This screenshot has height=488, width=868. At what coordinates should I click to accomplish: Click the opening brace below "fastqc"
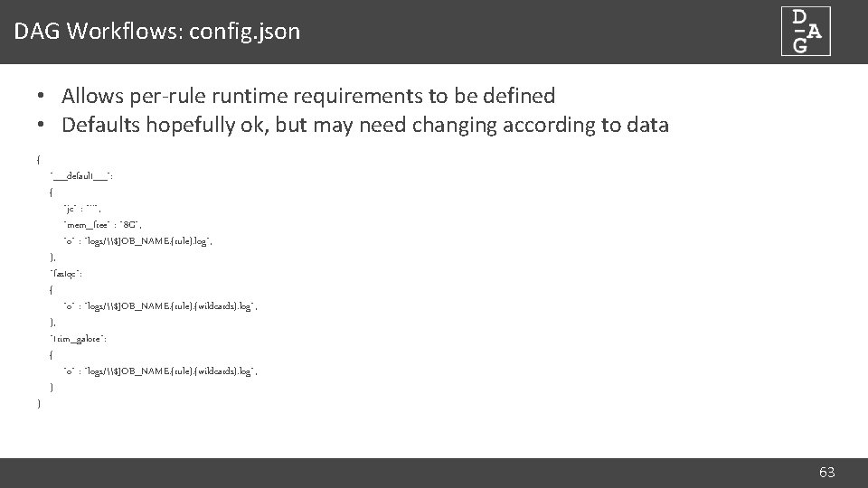pyautogui.click(x=52, y=289)
